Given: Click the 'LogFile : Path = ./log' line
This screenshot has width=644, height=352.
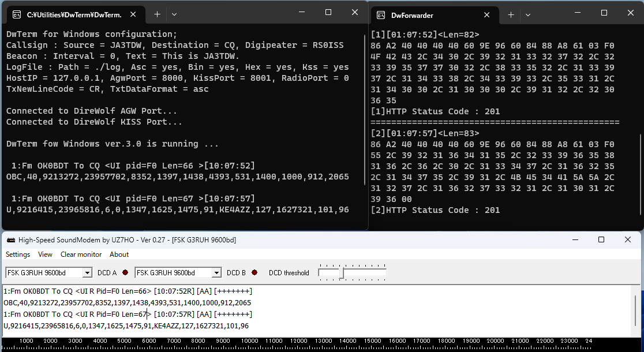Looking at the screenshot, I should (177, 67).
